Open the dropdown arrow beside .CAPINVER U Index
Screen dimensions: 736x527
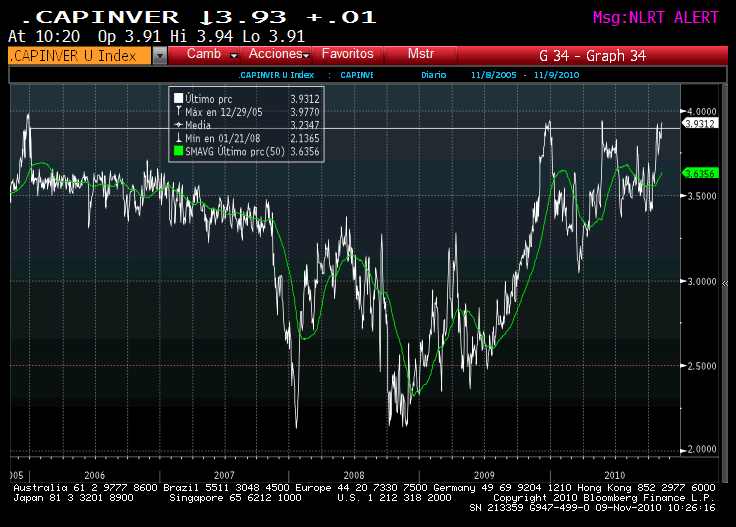click(160, 56)
